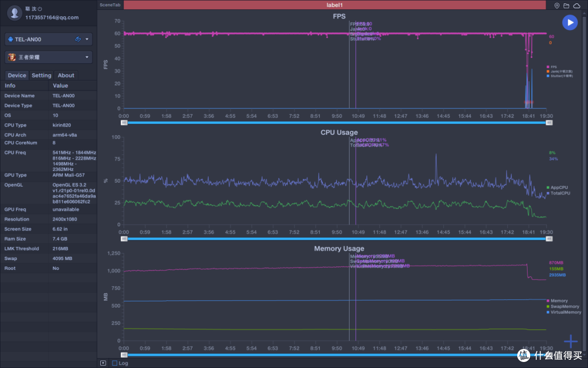Start recording with the blue play button
The width and height of the screenshot is (588, 368).
569,22
